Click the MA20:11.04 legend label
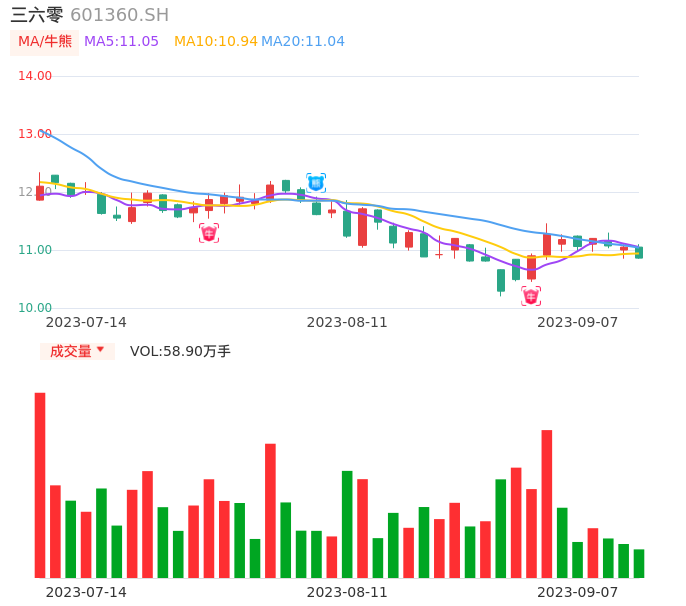Viewport: 686px width, 606px height. [x=303, y=42]
